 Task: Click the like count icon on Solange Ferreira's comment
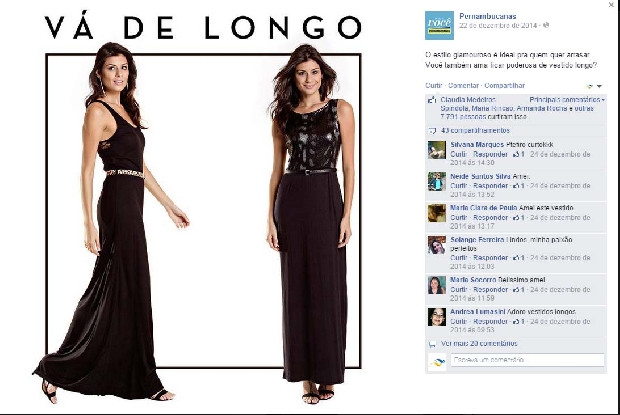point(518,258)
